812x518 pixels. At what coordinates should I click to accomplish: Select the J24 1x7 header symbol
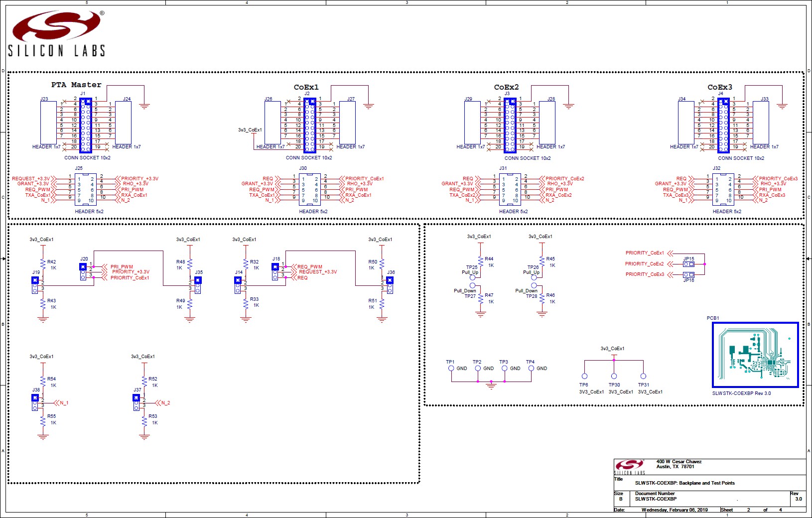tap(123, 123)
